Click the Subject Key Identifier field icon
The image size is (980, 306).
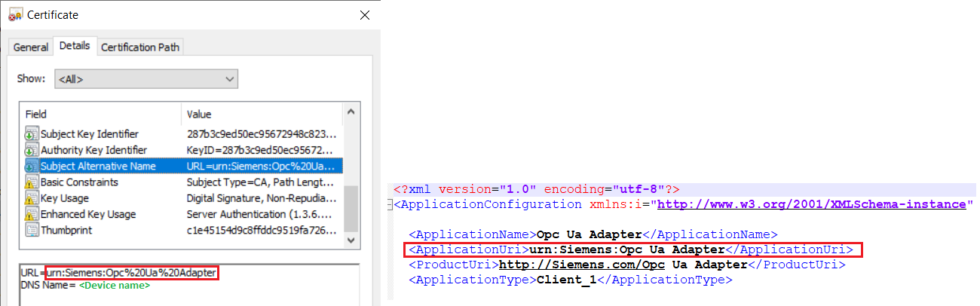point(32,134)
